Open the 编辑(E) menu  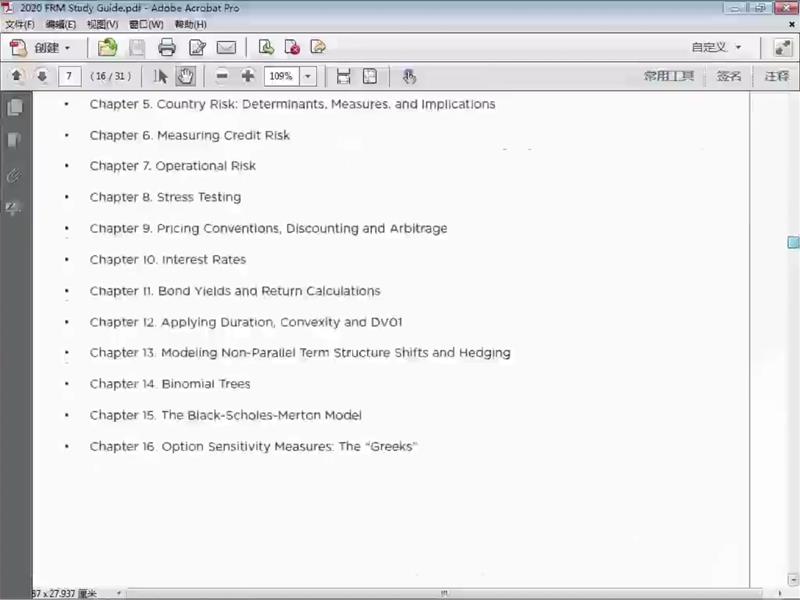click(61, 24)
